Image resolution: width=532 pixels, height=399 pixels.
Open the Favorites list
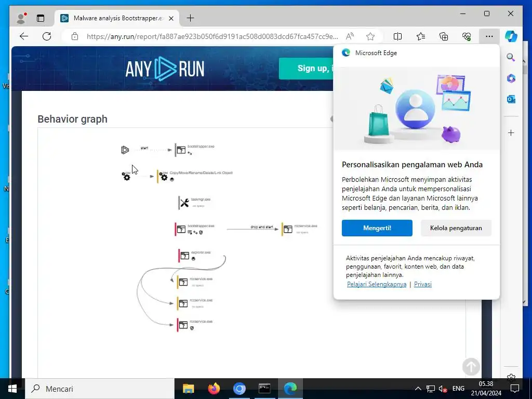pyautogui.click(x=421, y=36)
